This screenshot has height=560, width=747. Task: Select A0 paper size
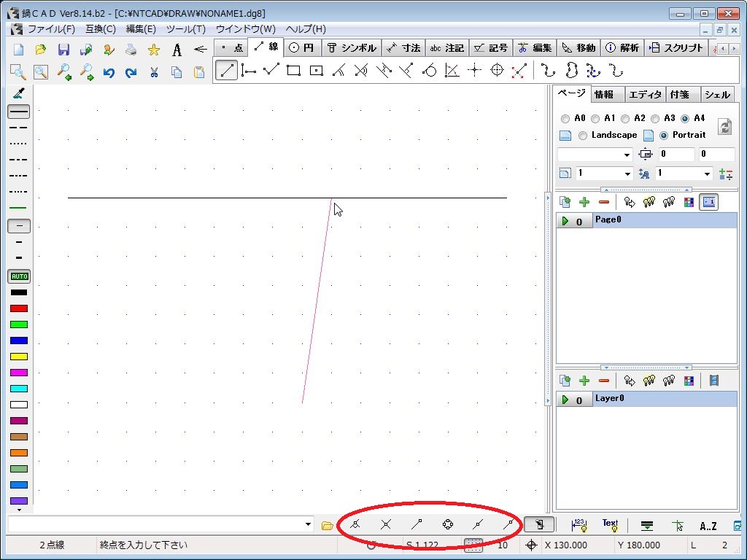tap(565, 119)
